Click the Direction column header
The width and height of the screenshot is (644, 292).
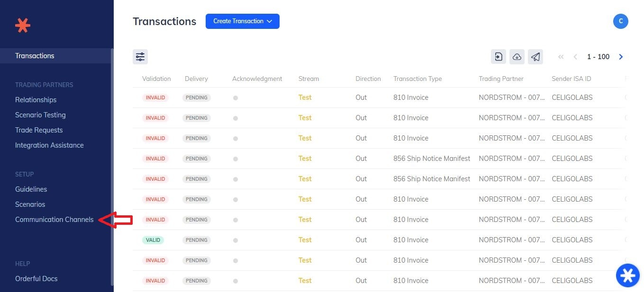click(x=368, y=79)
